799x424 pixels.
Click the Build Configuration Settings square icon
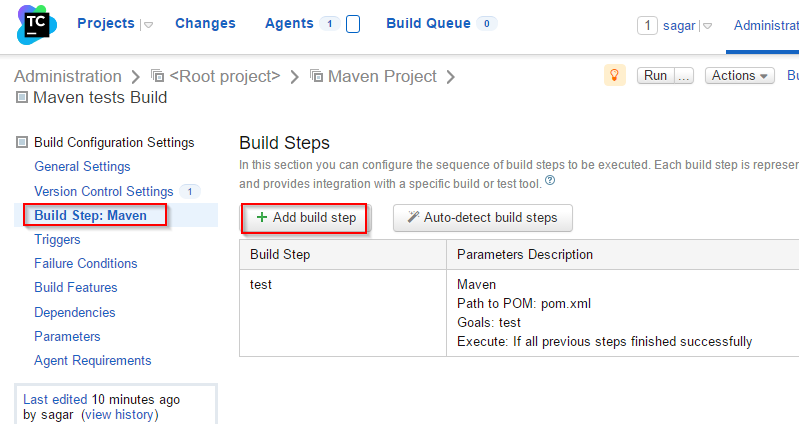[x=23, y=143]
